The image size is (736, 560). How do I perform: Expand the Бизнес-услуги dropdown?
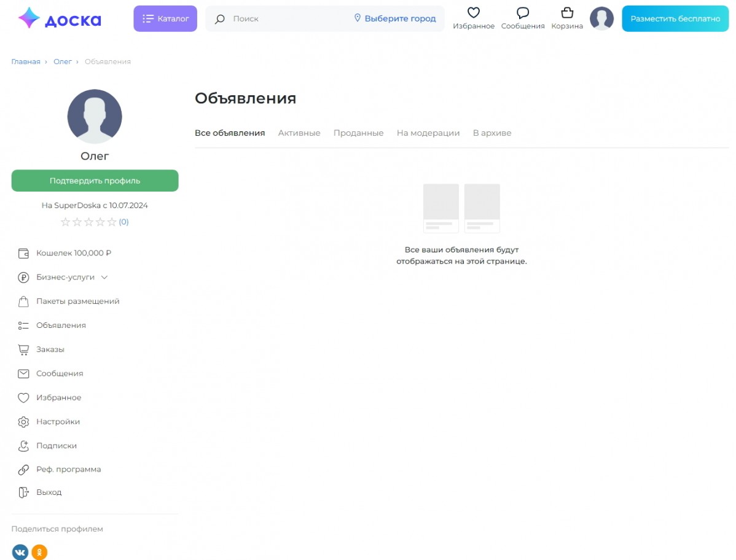pos(104,277)
